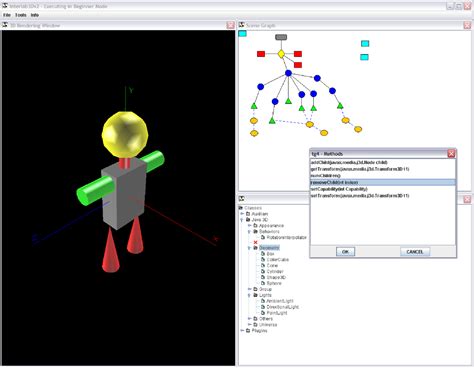Collapse the Behaviors tree node
The width and height of the screenshot is (474, 380).
point(249,231)
